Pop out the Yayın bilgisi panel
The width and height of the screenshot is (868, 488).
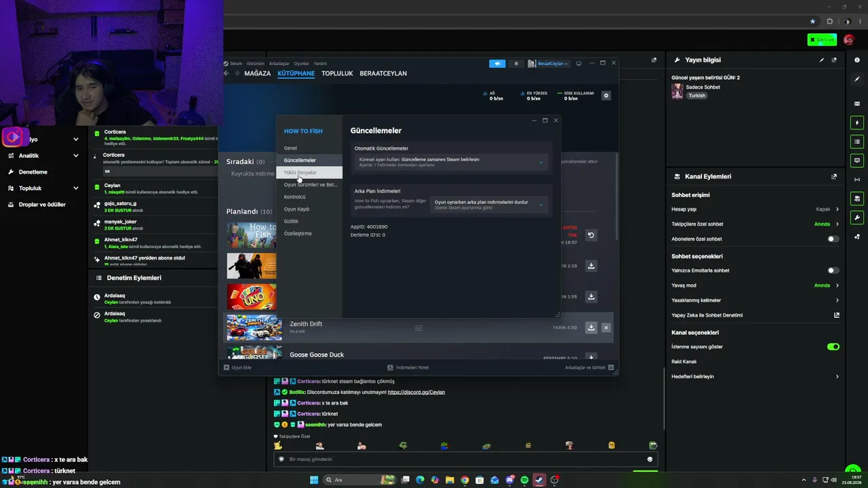tap(834, 60)
